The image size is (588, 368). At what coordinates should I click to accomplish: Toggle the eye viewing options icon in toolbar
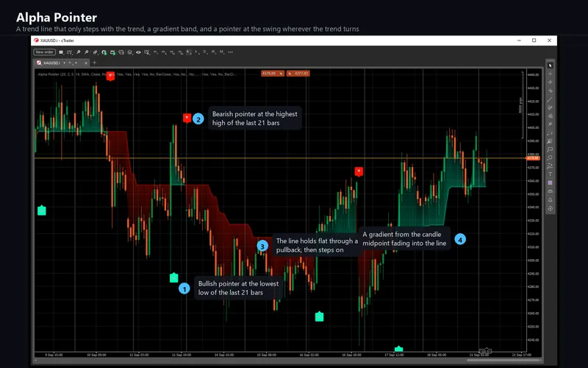click(x=138, y=52)
